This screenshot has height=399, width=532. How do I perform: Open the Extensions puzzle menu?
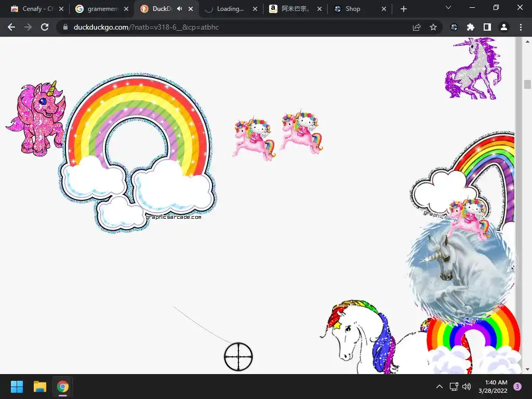471,27
